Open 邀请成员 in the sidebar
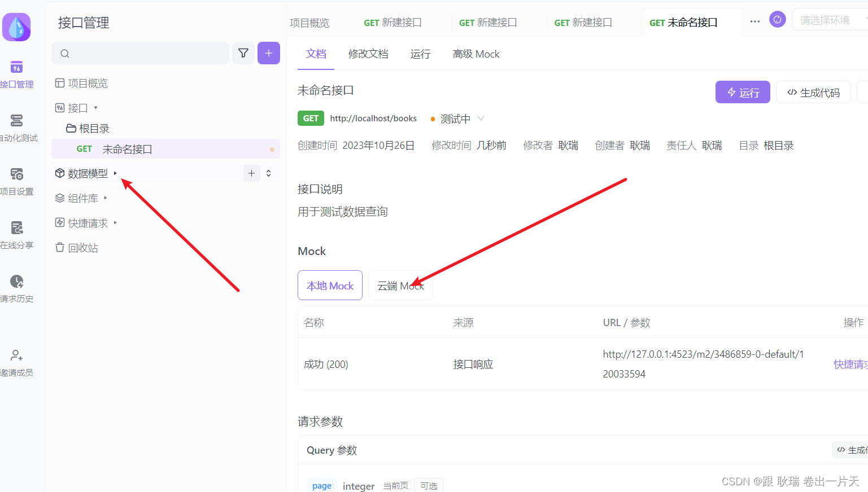The height and width of the screenshot is (492, 868). 17,363
